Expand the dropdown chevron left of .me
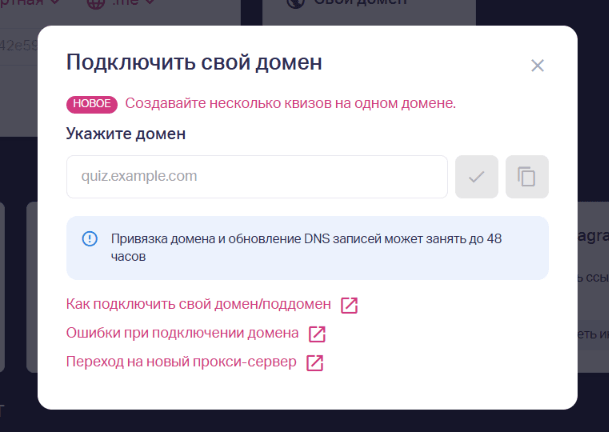Screen dimensions: 609x432 (55, 2)
